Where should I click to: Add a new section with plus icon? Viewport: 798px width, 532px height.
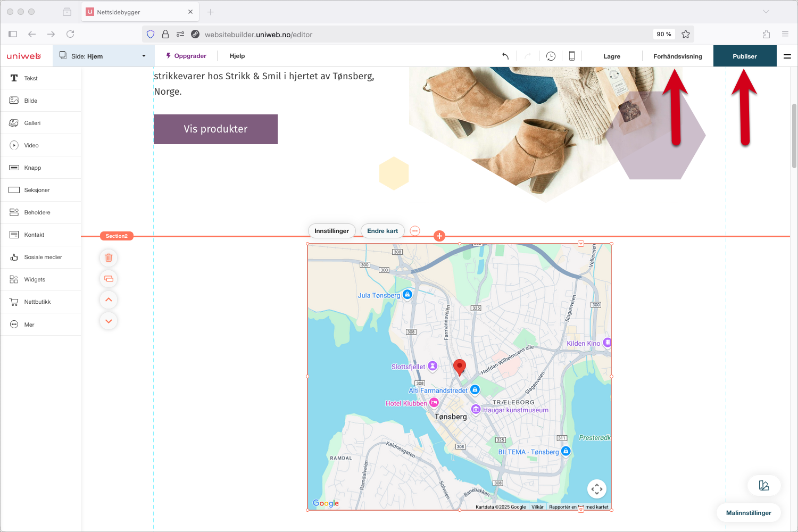coord(439,236)
